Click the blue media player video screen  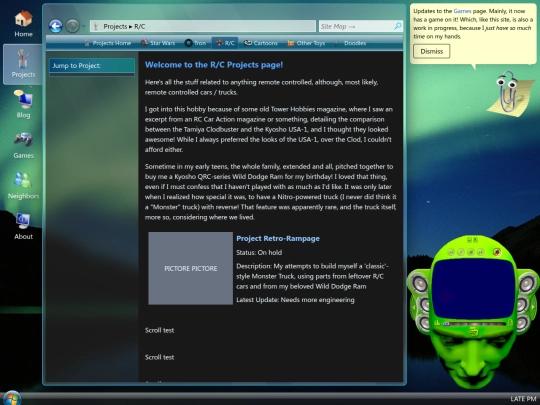coord(474,289)
